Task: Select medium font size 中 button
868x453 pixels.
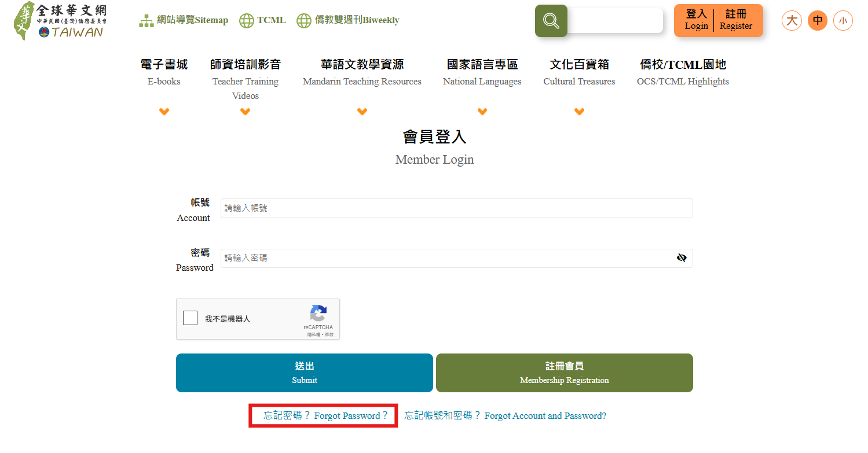Action: (x=817, y=21)
